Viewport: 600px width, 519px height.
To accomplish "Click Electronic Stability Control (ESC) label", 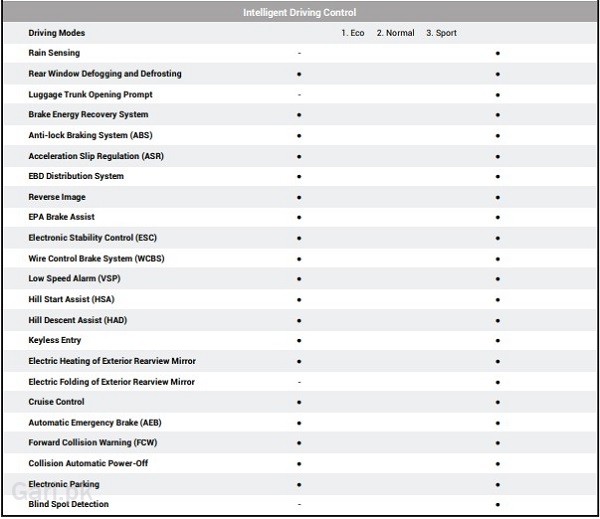I will [93, 238].
